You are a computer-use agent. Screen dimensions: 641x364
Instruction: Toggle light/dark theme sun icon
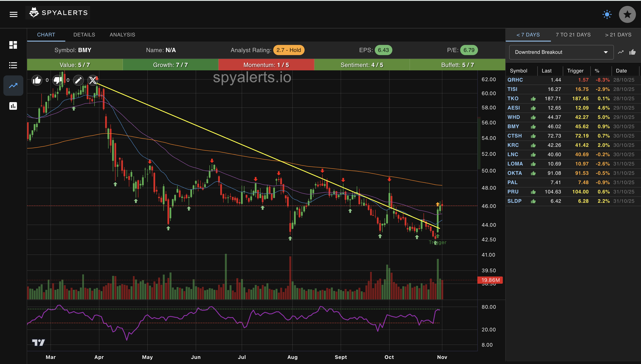tap(607, 14)
